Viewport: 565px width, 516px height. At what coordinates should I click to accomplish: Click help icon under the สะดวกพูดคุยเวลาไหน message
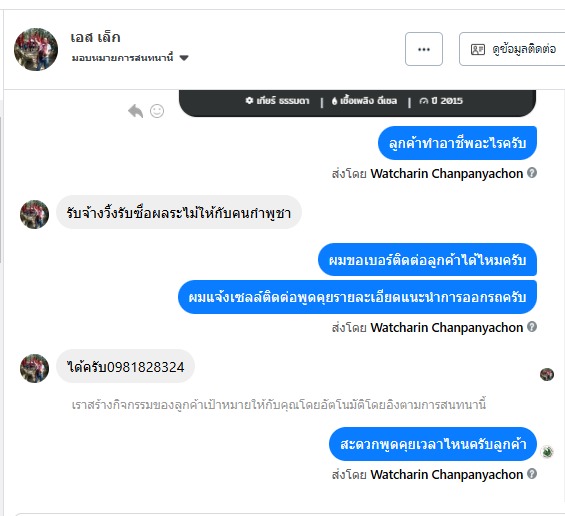tap(532, 473)
